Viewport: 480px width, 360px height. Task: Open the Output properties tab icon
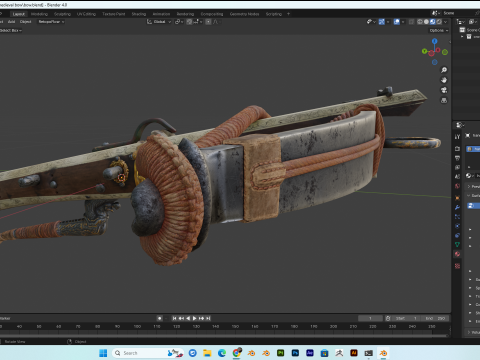[x=457, y=158]
